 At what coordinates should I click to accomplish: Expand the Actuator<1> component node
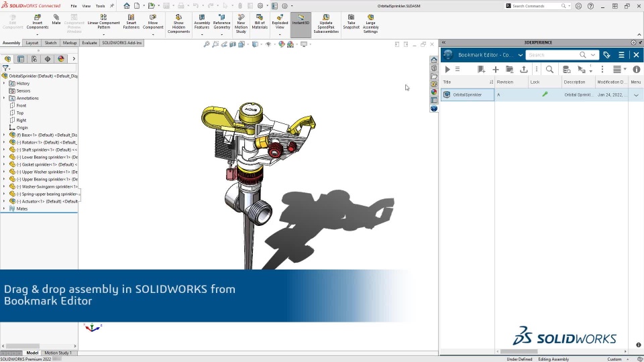[x=4, y=201]
